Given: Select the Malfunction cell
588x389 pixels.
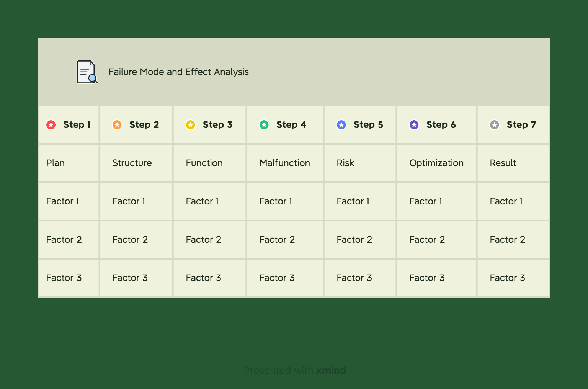Looking at the screenshot, I should (285, 163).
